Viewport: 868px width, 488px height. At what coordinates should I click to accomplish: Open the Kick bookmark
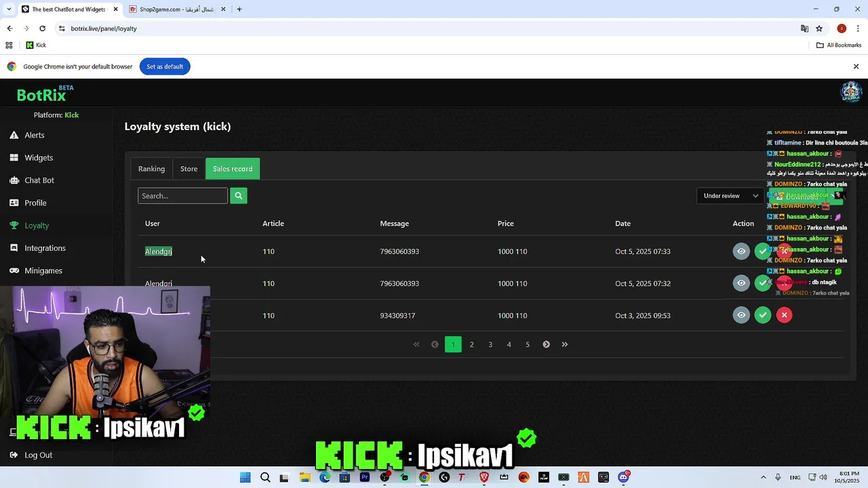(x=36, y=45)
